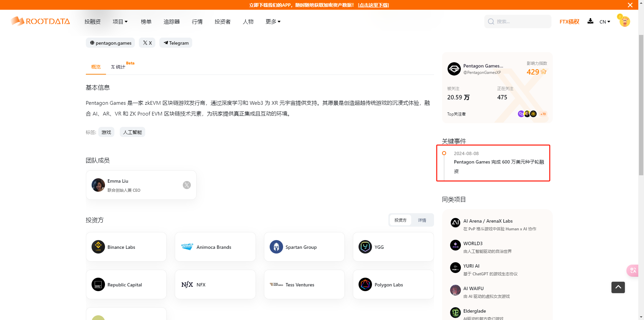Image resolution: width=644 pixels, height=320 pixels.
Task: Click the pink translate floating icon
Action: tap(633, 270)
